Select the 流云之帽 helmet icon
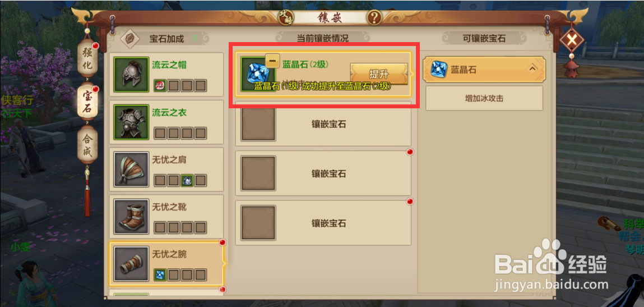644x307 pixels. click(x=131, y=75)
